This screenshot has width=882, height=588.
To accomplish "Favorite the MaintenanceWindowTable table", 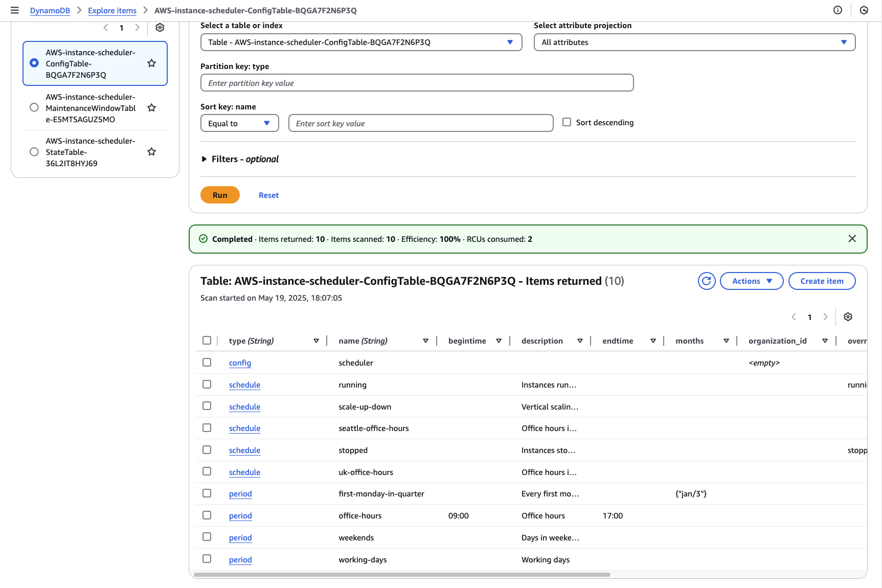I will (x=152, y=108).
